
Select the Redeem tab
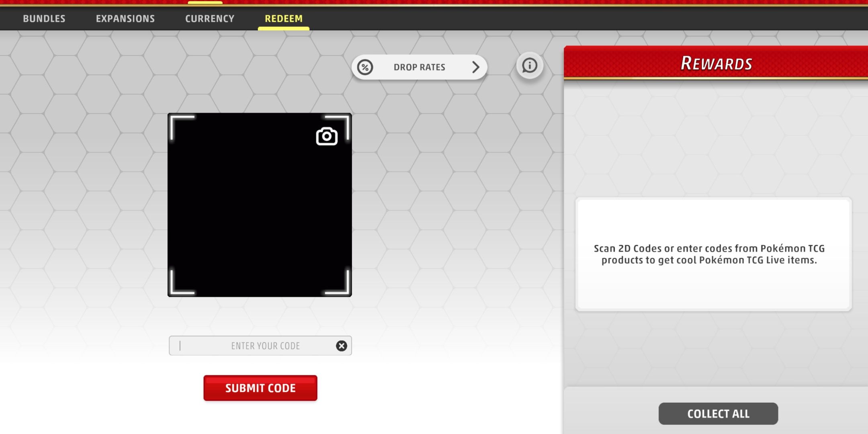pyautogui.click(x=284, y=18)
